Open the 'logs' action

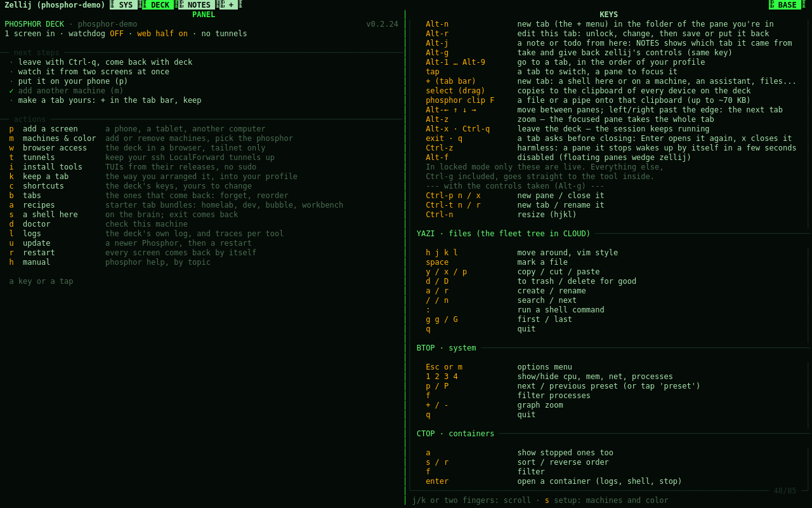[x=146, y=234]
